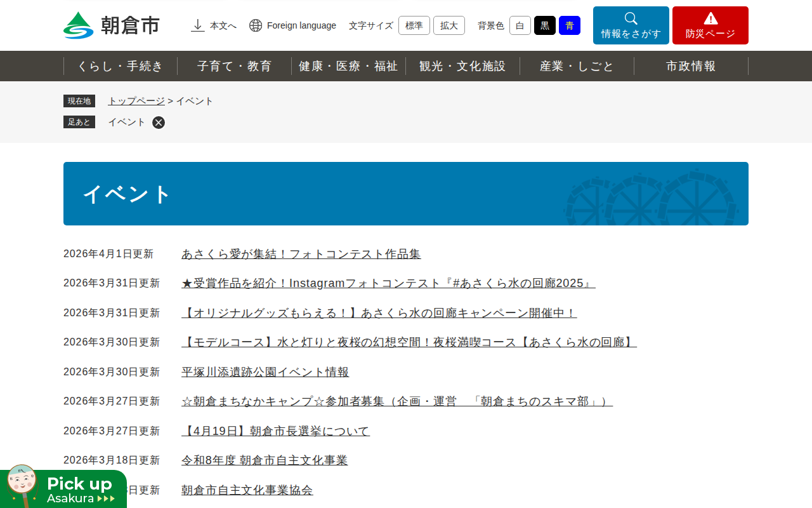812x508 pixels.
Task: Remove イベント from footprint history
Action: point(159,123)
